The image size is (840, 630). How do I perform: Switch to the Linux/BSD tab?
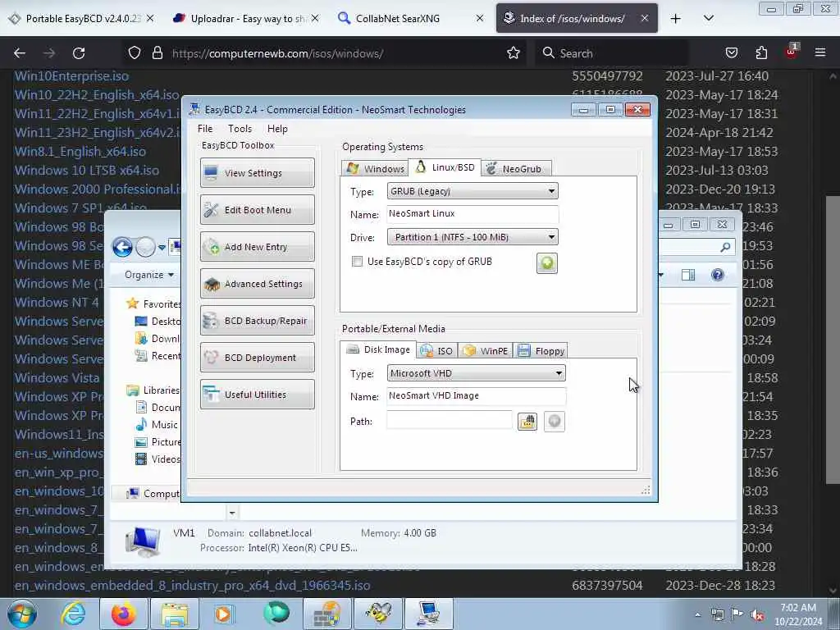[x=445, y=167]
